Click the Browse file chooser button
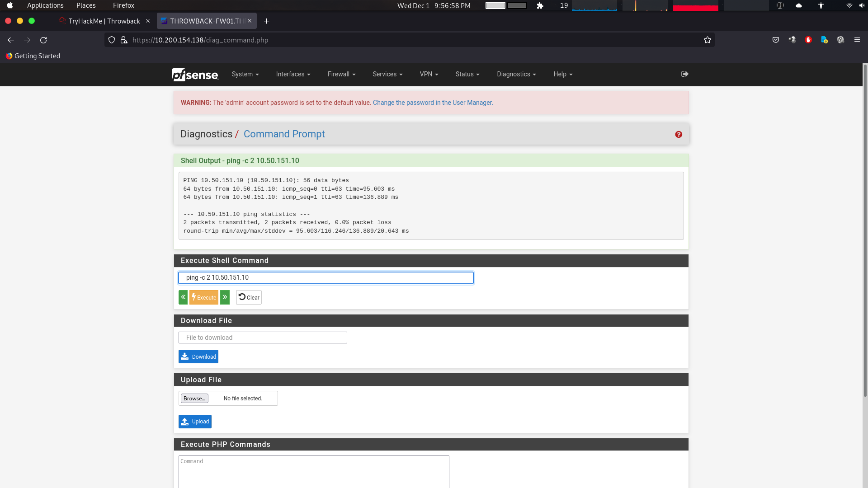868x488 pixels. (194, 399)
